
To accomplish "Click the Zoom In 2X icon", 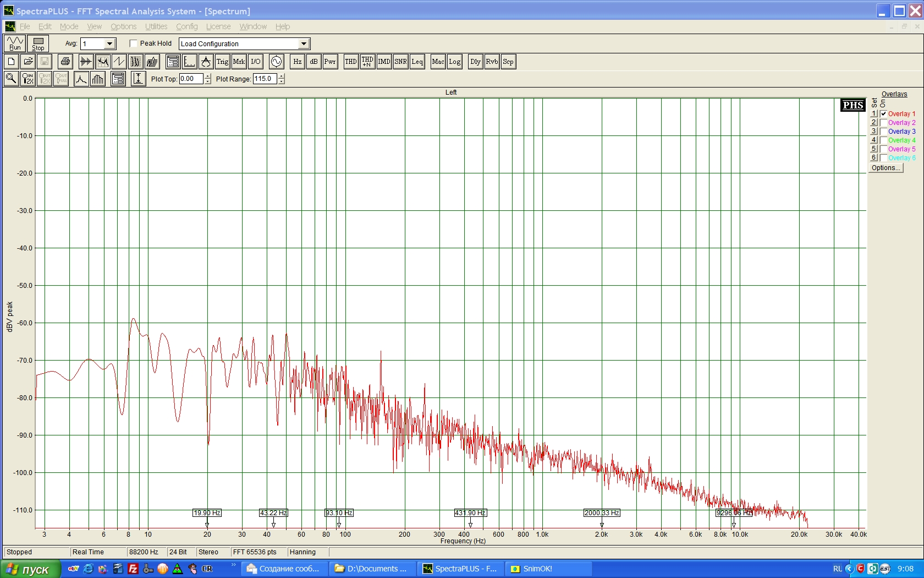I will 28,79.
